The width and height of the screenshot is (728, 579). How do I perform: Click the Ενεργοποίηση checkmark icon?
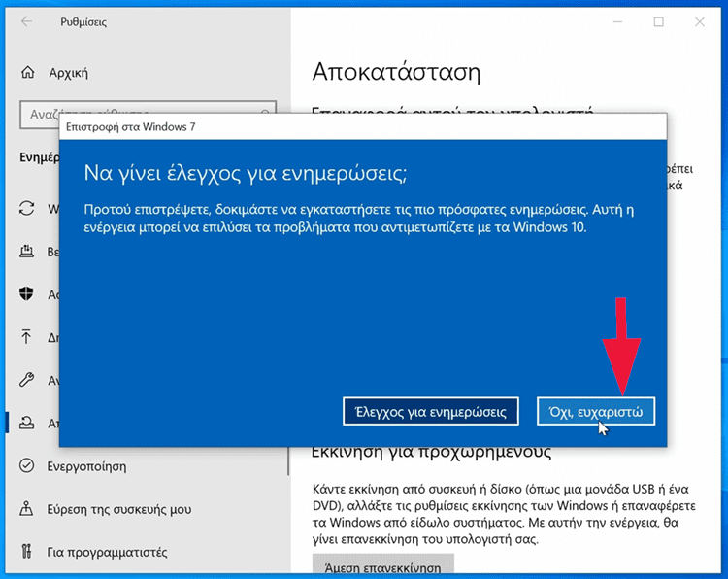26,465
